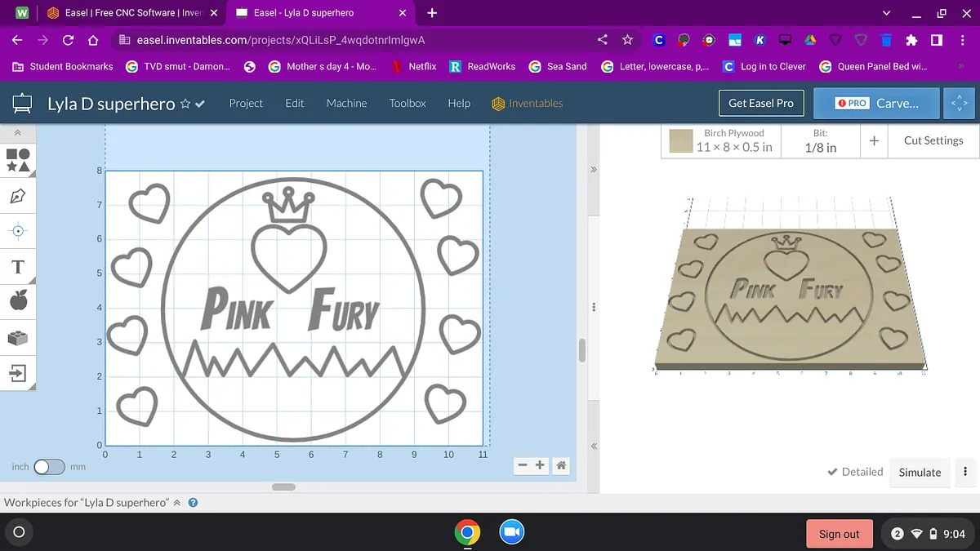Click the Get Easel Pro button
The image size is (980, 551).
[x=760, y=103]
